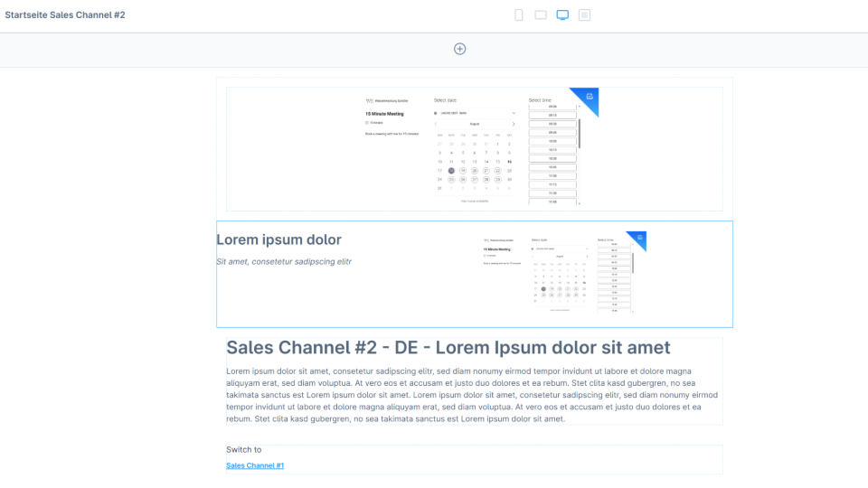Expand timezone dropdown in top booking widget
Viewport: 868px width, 488px height.
tap(514, 113)
